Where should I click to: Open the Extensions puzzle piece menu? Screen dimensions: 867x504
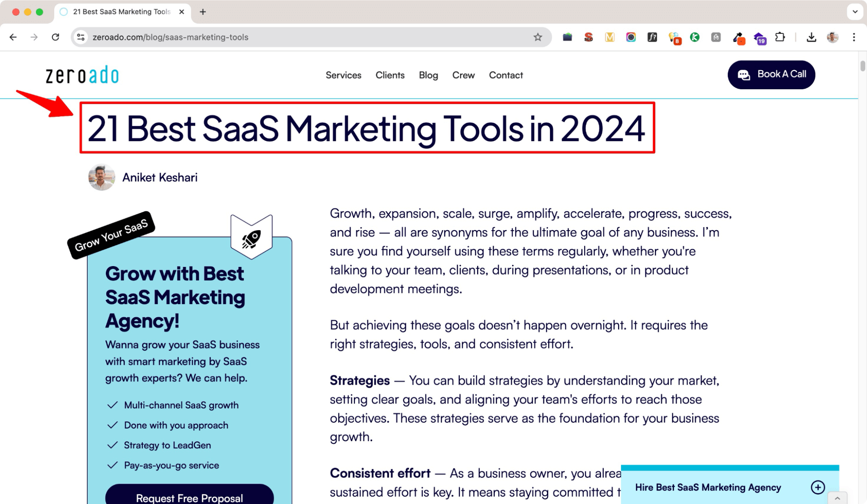780,37
